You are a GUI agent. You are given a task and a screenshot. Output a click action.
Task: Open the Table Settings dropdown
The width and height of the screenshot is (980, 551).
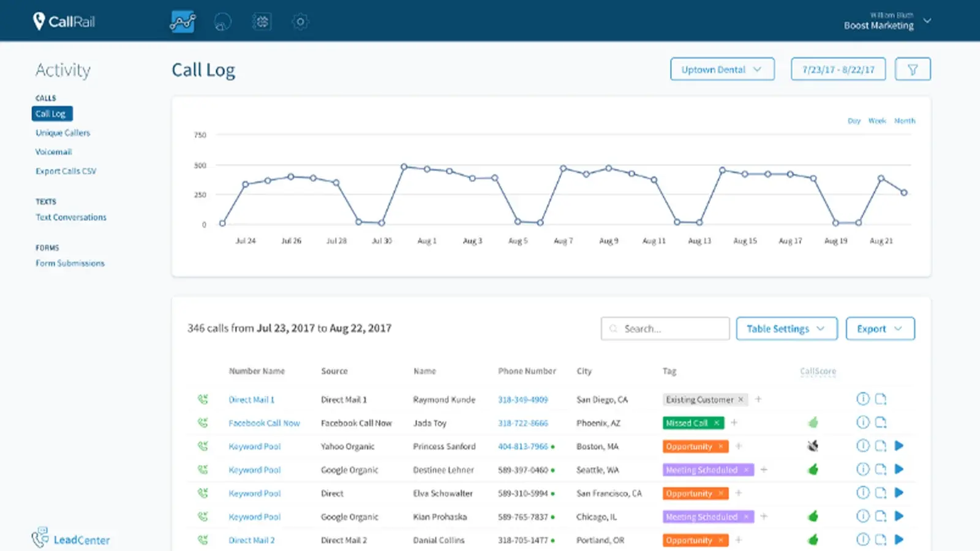coord(786,329)
